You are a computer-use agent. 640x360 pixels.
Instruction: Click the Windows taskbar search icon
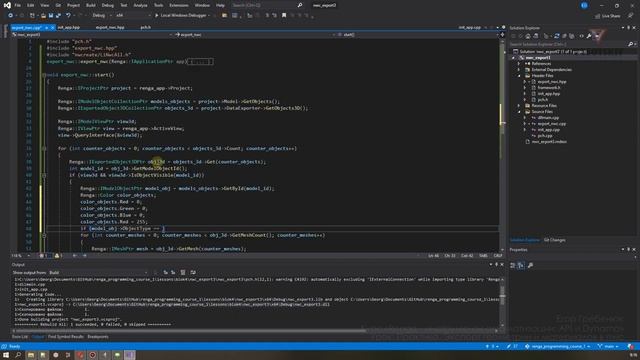coord(18,355)
